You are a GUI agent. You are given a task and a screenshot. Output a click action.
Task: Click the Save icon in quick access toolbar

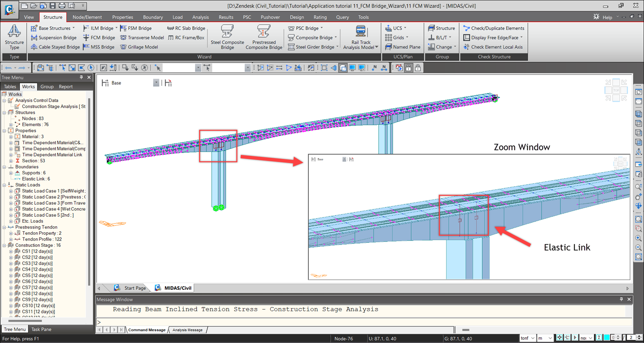(x=52, y=6)
